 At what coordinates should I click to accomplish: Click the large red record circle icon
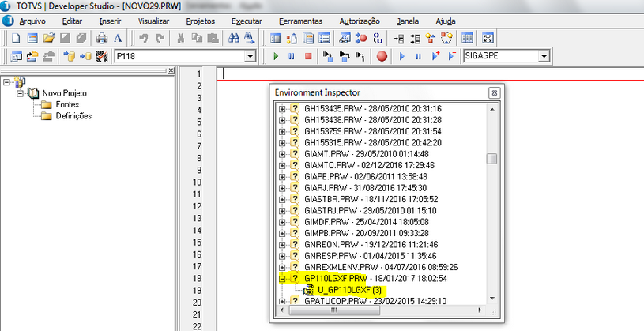pyautogui.click(x=382, y=56)
